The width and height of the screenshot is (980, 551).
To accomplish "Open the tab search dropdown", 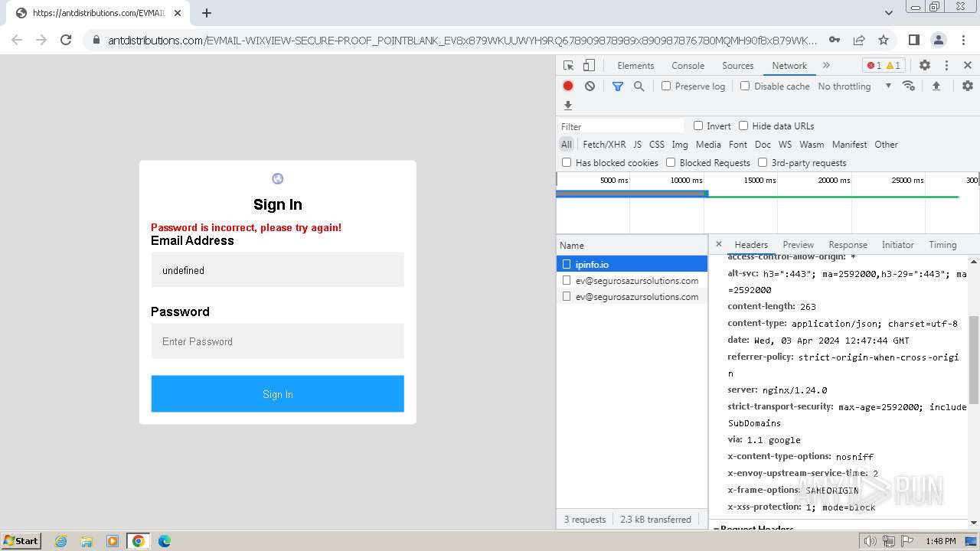I will (889, 13).
